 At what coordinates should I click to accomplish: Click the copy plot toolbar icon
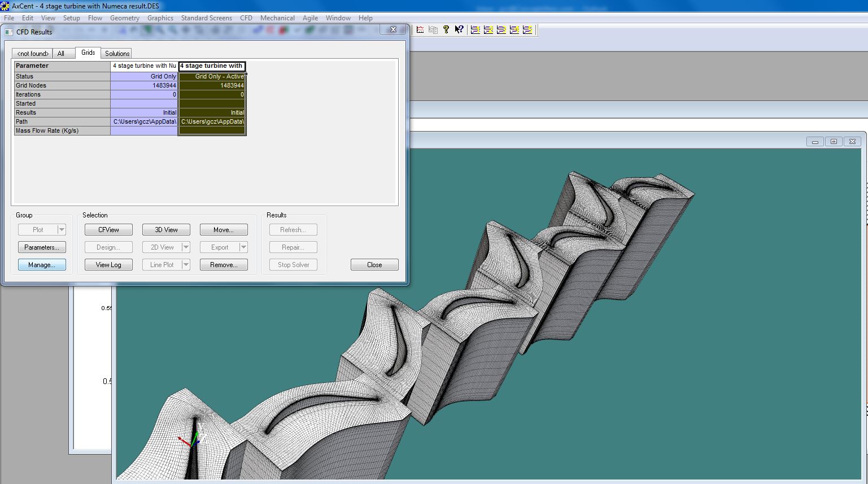pyautogui.click(x=433, y=30)
